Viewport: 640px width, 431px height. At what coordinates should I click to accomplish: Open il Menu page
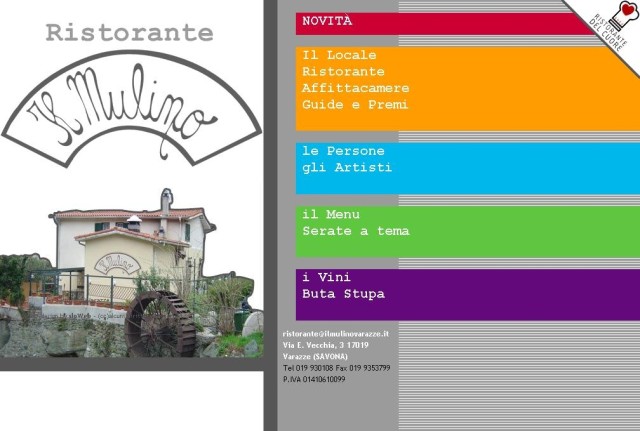point(331,214)
